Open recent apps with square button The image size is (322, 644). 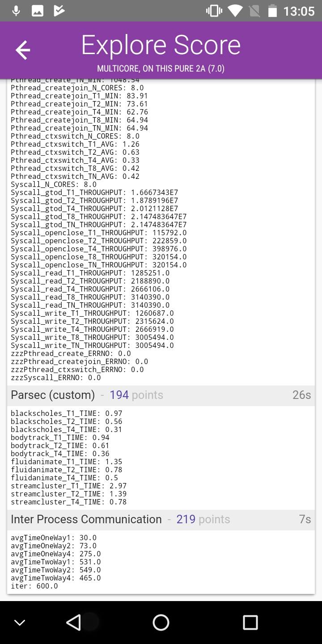(x=250, y=622)
